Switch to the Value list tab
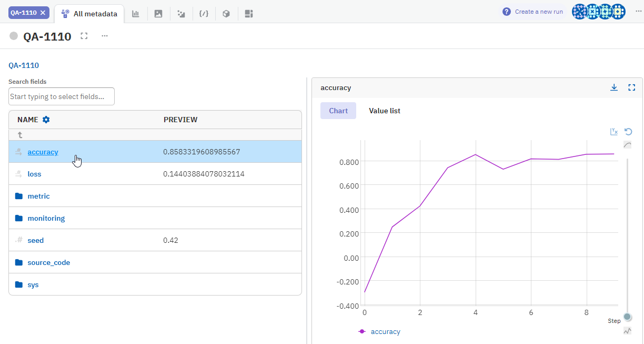 click(384, 111)
